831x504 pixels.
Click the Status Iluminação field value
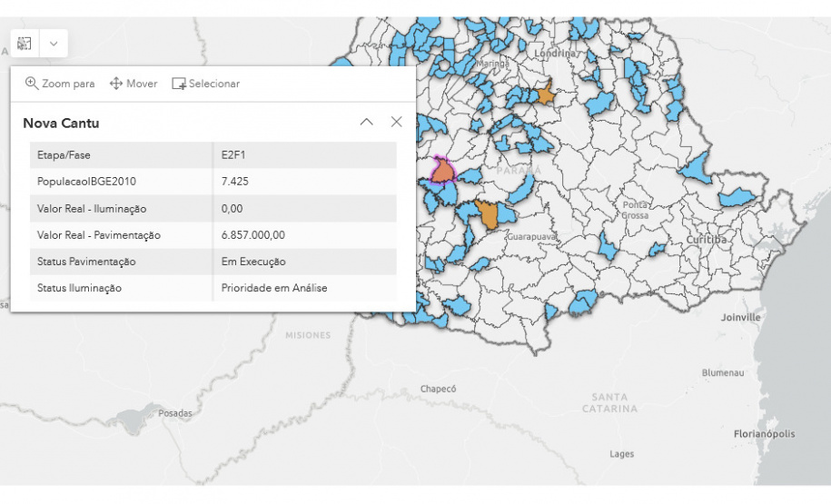click(x=274, y=288)
